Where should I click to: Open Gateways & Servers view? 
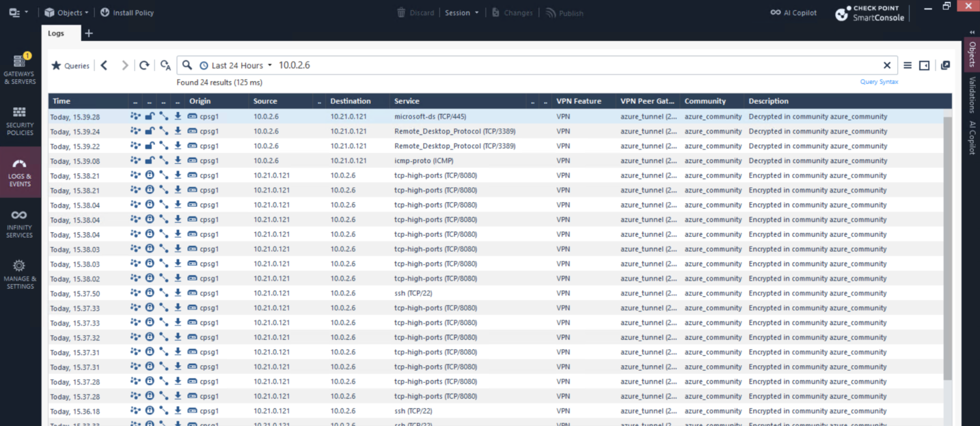pos(20,70)
